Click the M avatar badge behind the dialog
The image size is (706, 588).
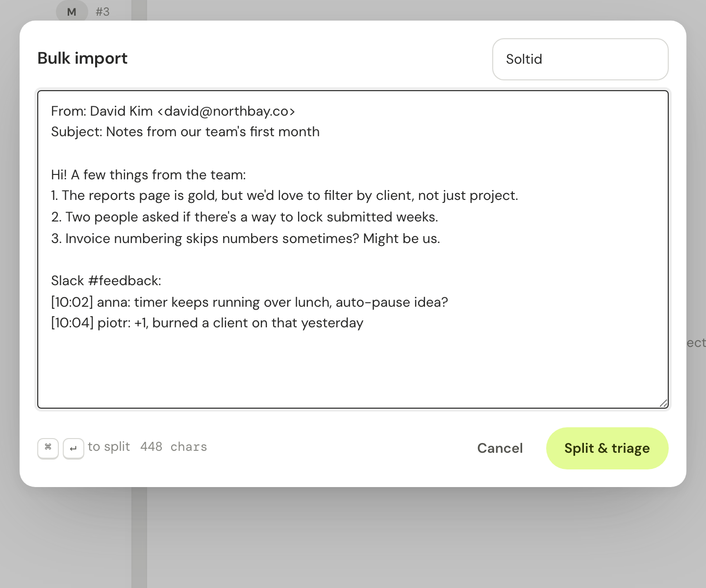click(x=72, y=12)
